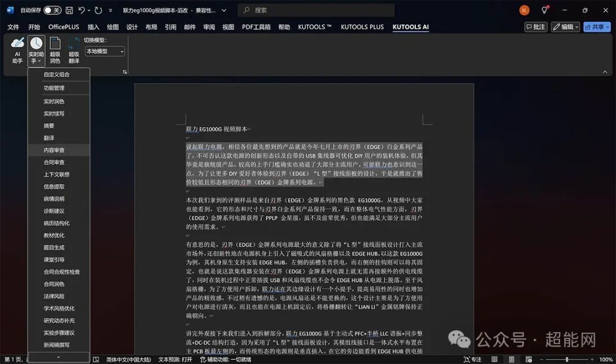Open the 切换模型 本地模型 dropdown
The height and width of the screenshot is (364, 616).
(105, 51)
